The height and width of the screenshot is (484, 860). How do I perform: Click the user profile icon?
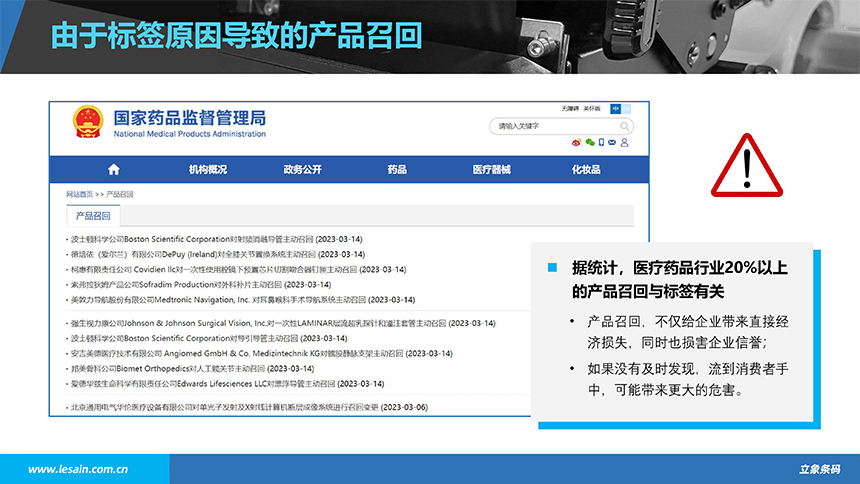coord(625,143)
